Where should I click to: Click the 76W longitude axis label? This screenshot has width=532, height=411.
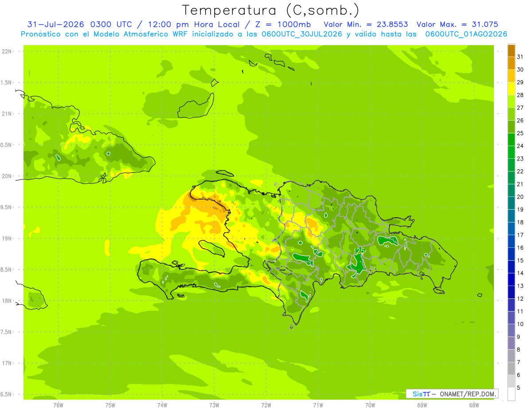point(58,405)
